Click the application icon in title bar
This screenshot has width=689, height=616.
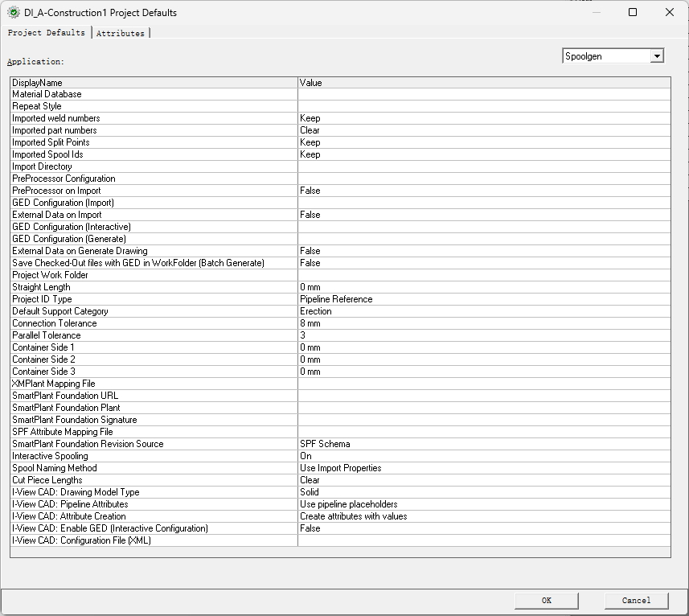point(13,13)
